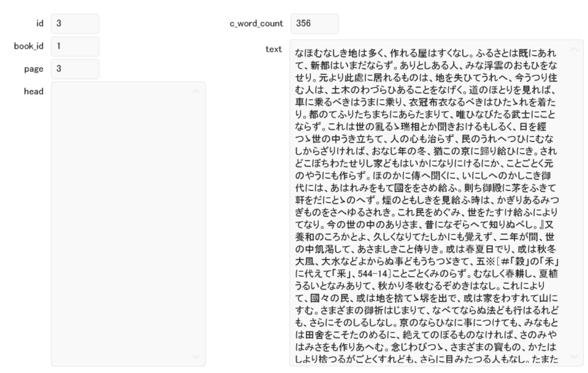This screenshot has height=373, width=588.
Task: Click the down arrow in the head field scrollbar
Action: [x=196, y=356]
